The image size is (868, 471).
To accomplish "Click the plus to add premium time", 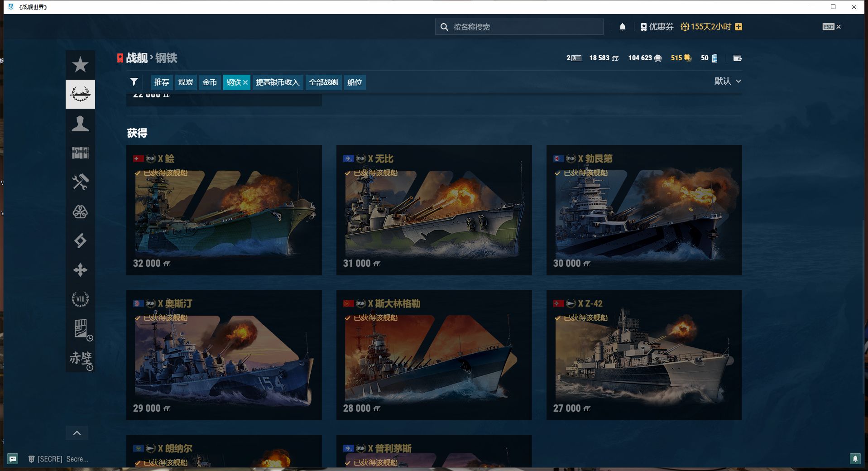I will (x=739, y=27).
